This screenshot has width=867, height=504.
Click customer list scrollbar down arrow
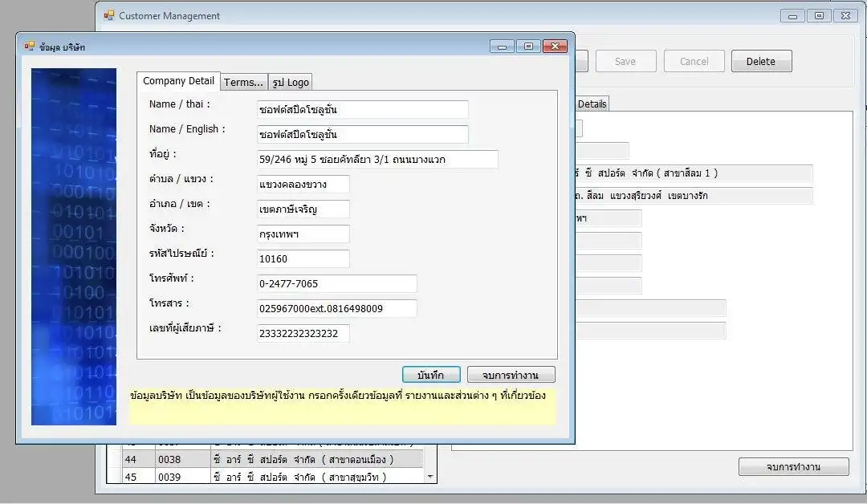[430, 477]
